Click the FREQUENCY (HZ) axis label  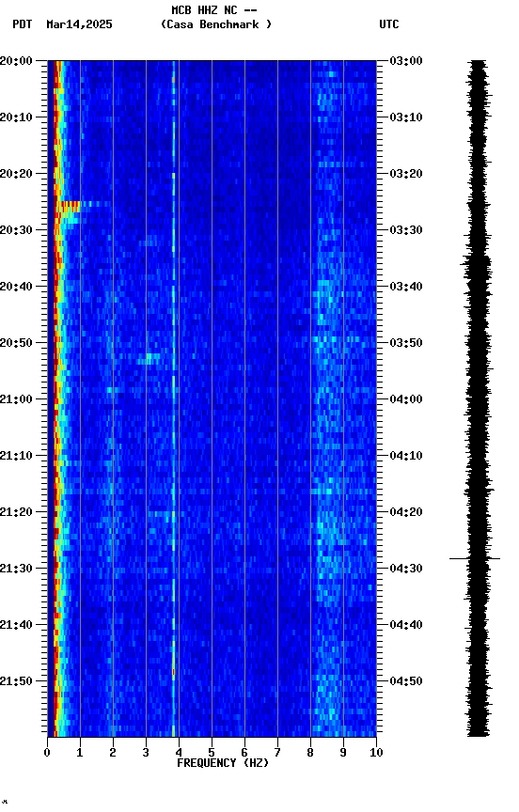point(223,764)
